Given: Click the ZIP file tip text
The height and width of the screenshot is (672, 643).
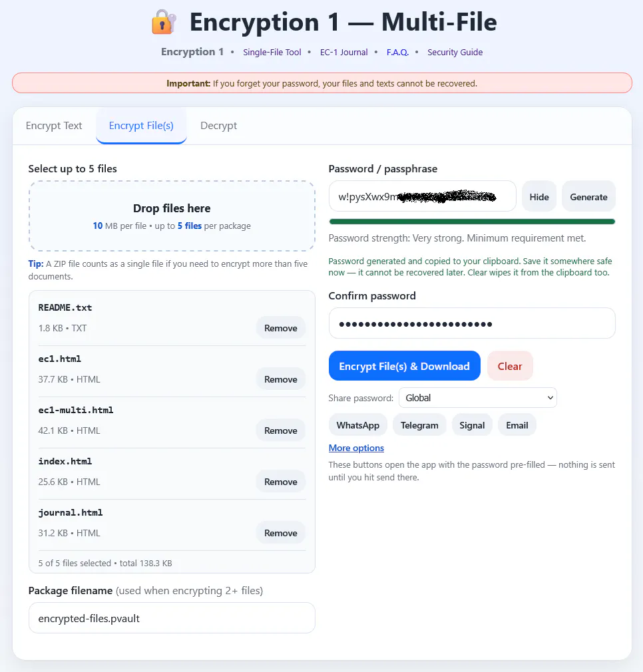Looking at the screenshot, I should (x=168, y=270).
